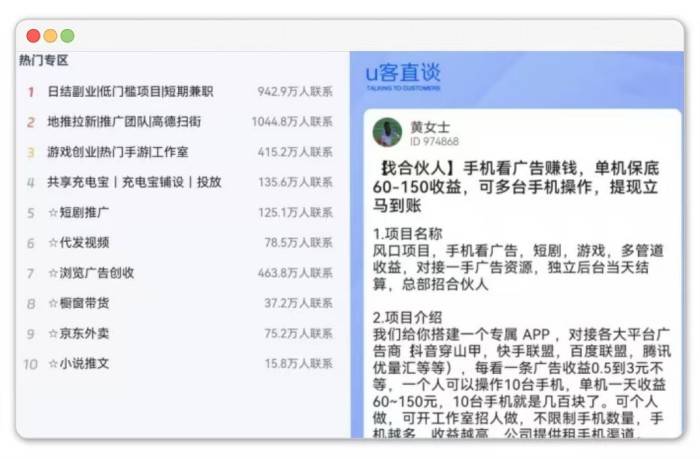Open 日结副业|低门槛项目|短期兼职 entry
The image size is (700, 459).
point(130,92)
